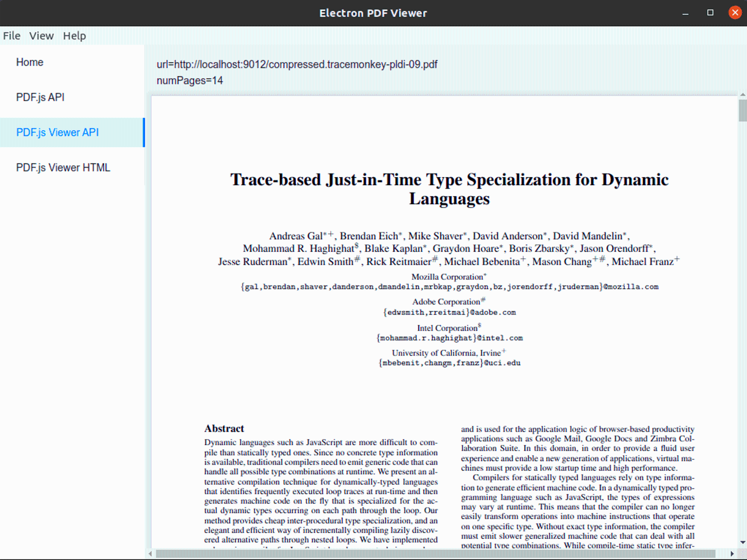747x560 pixels.
Task: Open the Help menu
Action: 74,36
